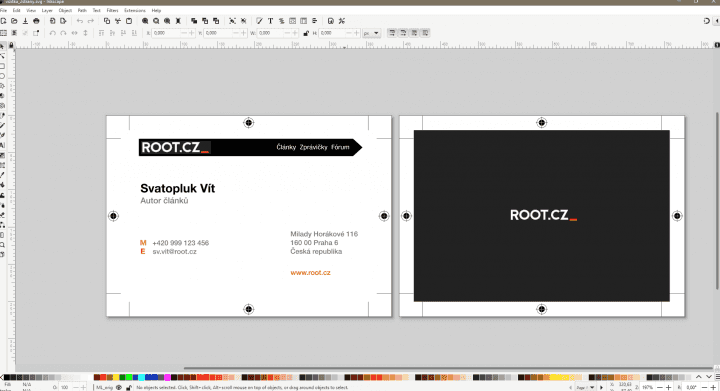Click Rotate 90 degrees counter-clockwise icon
720x391 pixels.
click(x=52, y=33)
